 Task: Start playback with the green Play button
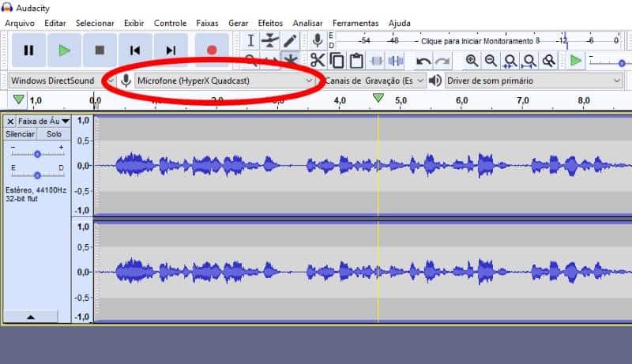click(64, 51)
